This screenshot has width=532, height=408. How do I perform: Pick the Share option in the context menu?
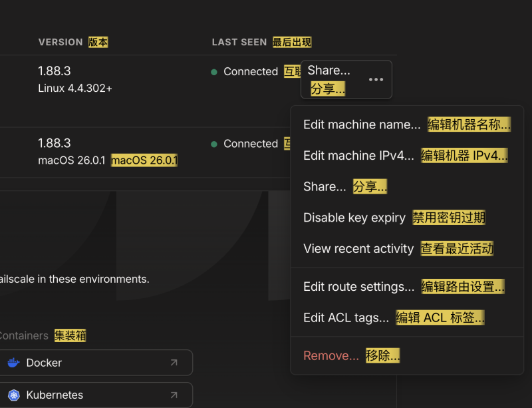click(325, 187)
